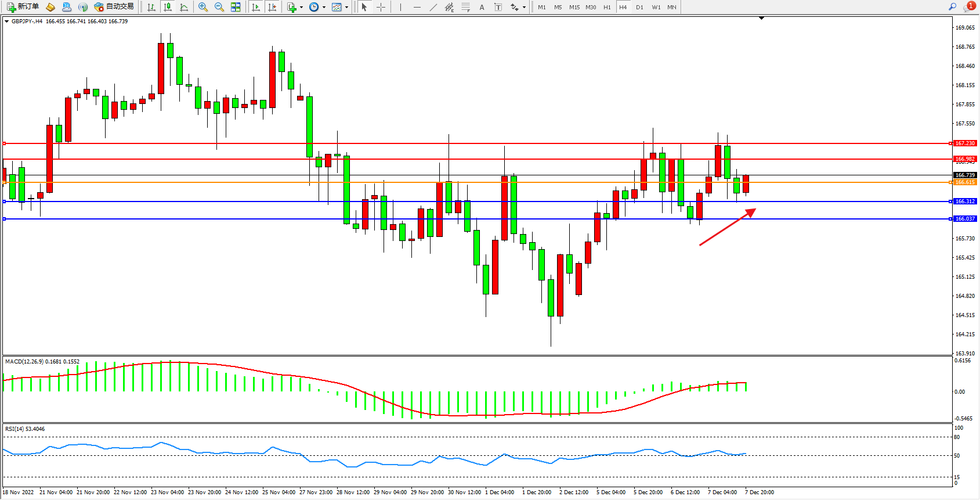Viewport: 980px width, 500px height.
Task: Select the Fibonacci retracement tool
Action: pos(465,7)
